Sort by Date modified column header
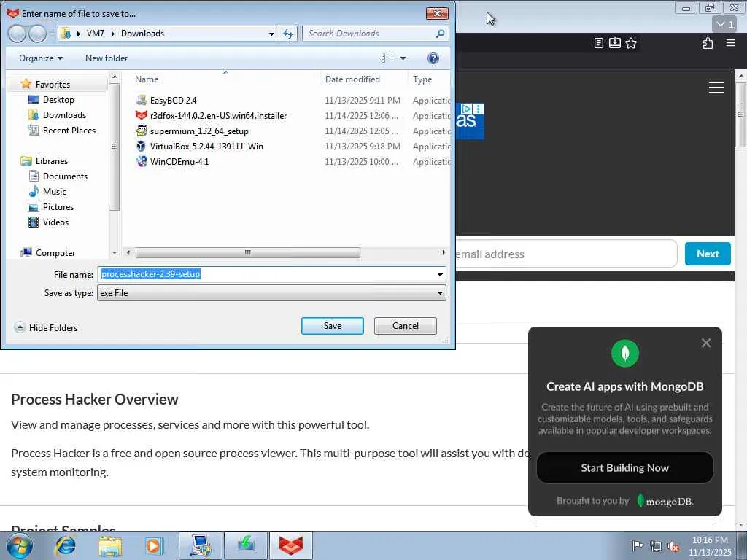The height and width of the screenshot is (560, 747). 352,79
